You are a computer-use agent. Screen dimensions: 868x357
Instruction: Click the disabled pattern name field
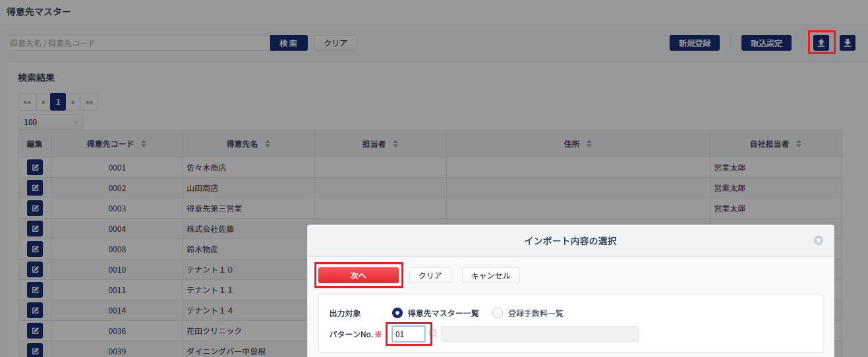point(540,334)
